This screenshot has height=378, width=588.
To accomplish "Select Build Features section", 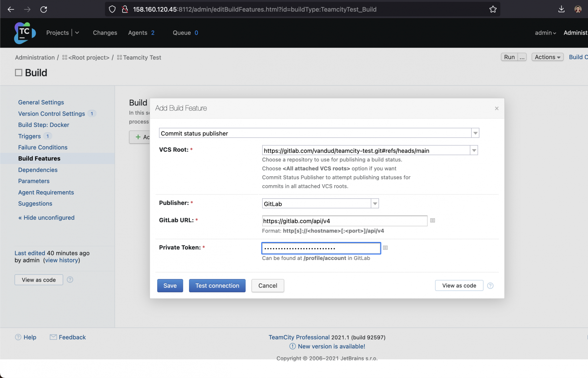I will click(39, 158).
